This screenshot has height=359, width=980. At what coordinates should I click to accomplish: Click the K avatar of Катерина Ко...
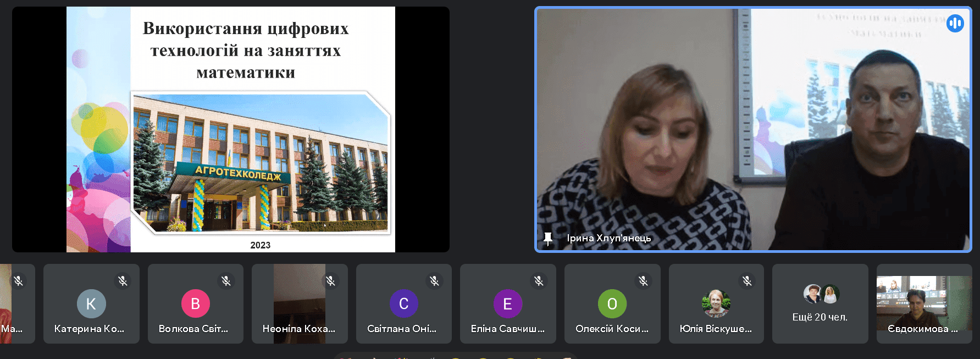click(x=91, y=303)
